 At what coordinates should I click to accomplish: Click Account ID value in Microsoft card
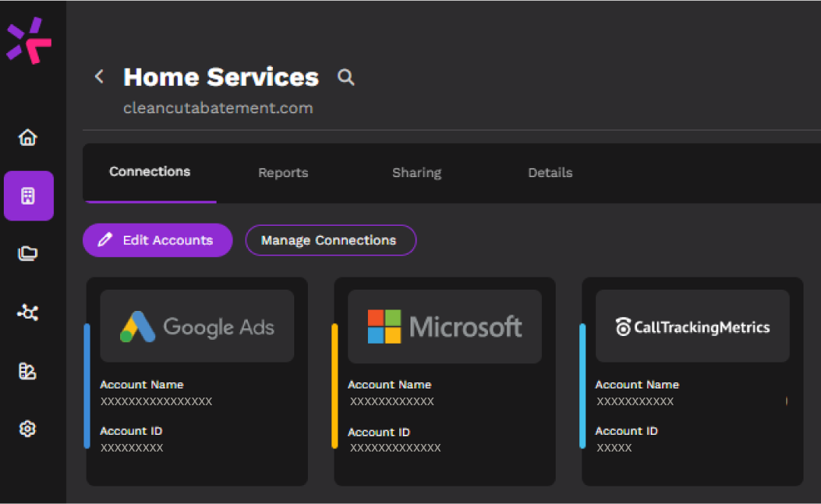click(395, 448)
